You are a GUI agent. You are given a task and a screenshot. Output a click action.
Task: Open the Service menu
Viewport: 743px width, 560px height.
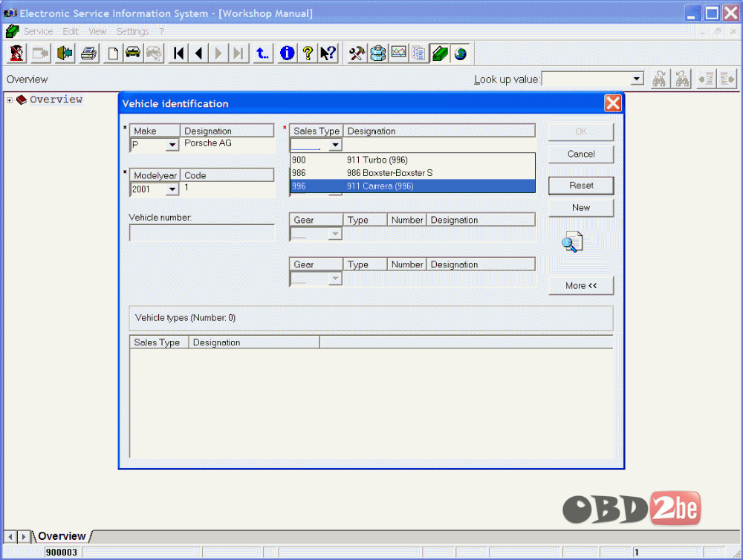pyautogui.click(x=39, y=31)
